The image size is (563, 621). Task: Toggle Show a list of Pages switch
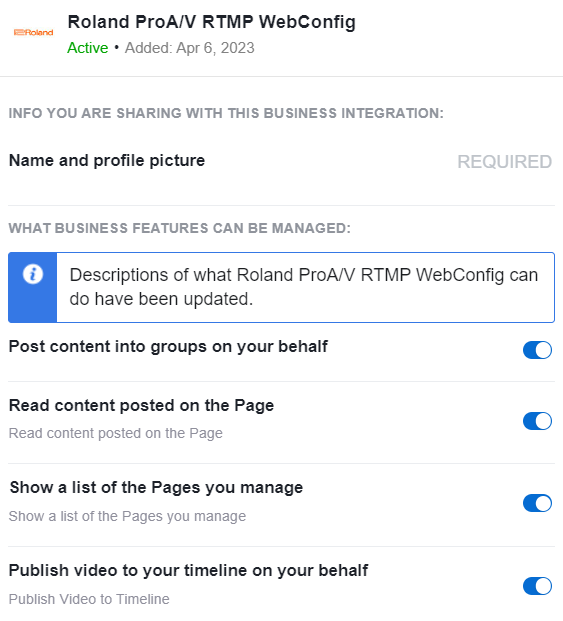[537, 503]
